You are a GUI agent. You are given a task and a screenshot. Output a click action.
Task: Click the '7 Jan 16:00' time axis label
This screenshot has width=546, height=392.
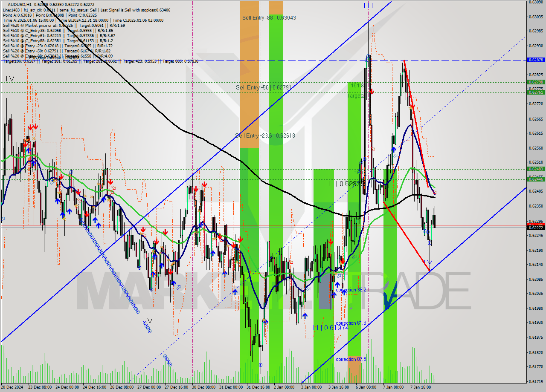tap(421, 387)
